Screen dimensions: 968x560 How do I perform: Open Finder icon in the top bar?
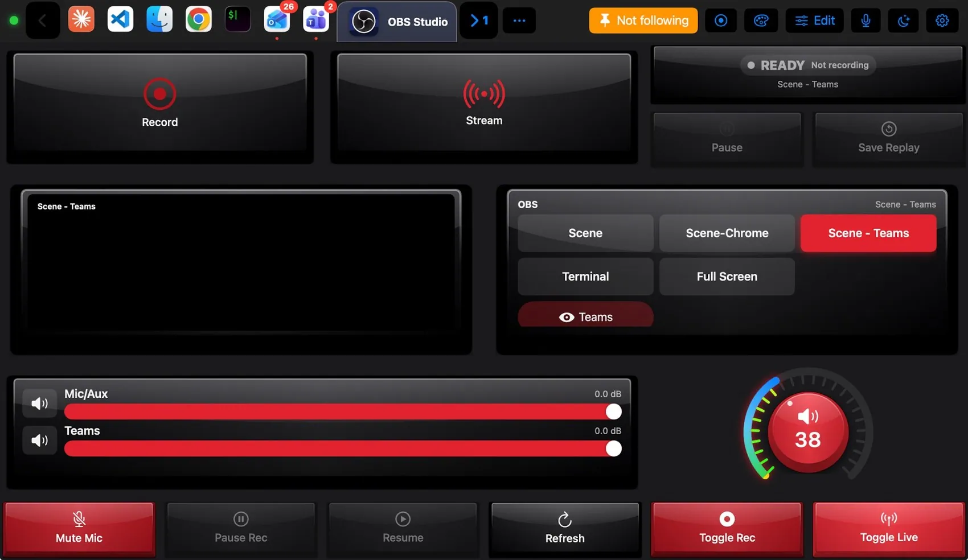coord(159,20)
